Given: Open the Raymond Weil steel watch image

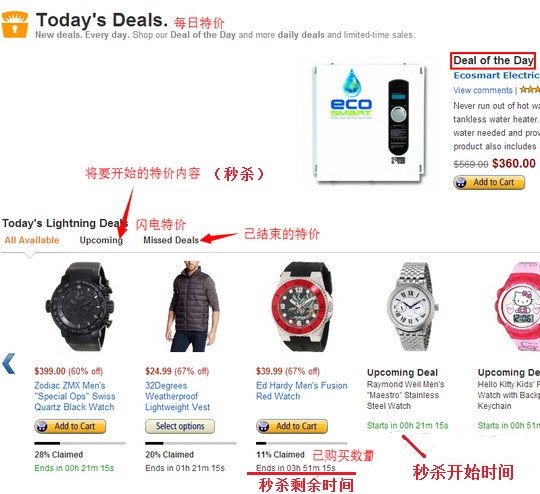Looking at the screenshot, I should click(x=413, y=307).
